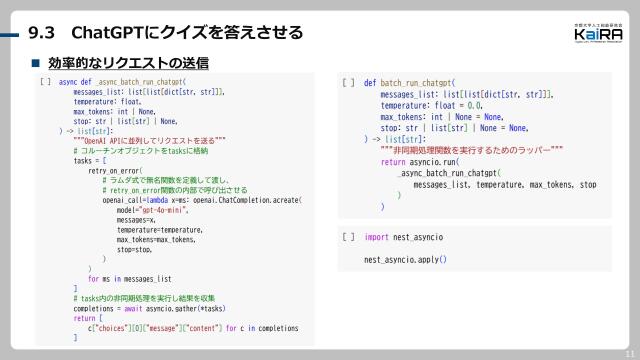Click the docstring 非同期処理関数を実行するためのラッパー
The width and height of the screenshot is (640, 360).
(472, 150)
